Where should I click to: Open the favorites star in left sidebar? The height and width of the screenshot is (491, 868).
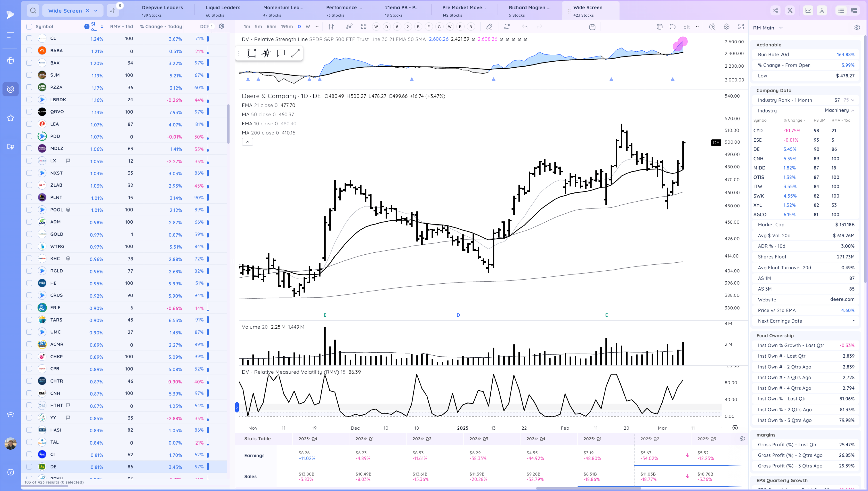(x=10, y=118)
